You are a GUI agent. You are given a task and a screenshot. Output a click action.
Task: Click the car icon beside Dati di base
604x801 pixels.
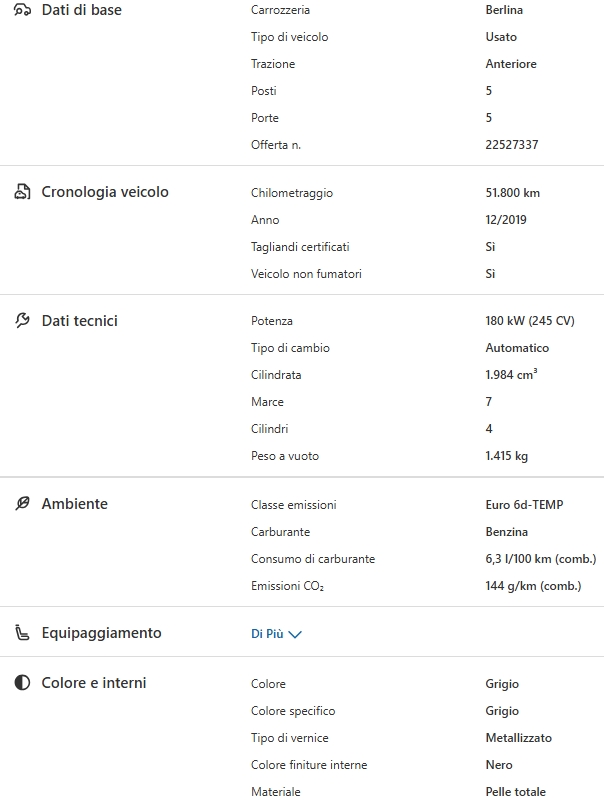pyautogui.click(x=22, y=10)
